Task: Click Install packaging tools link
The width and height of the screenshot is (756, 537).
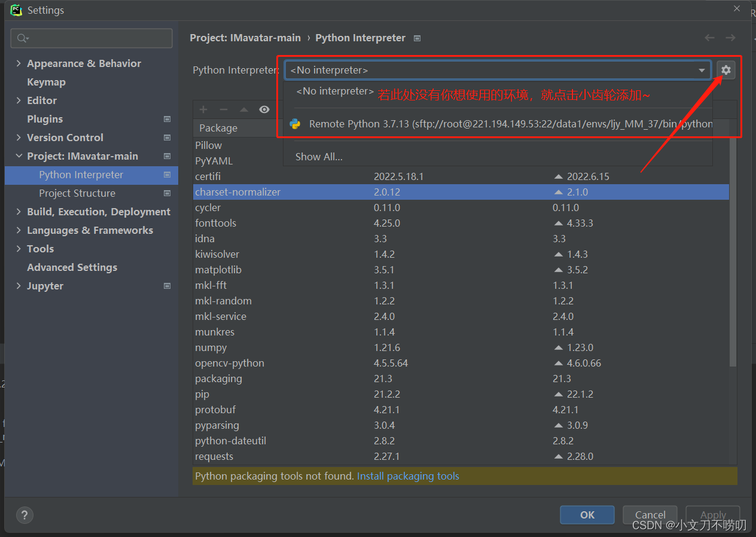Action: click(x=408, y=476)
